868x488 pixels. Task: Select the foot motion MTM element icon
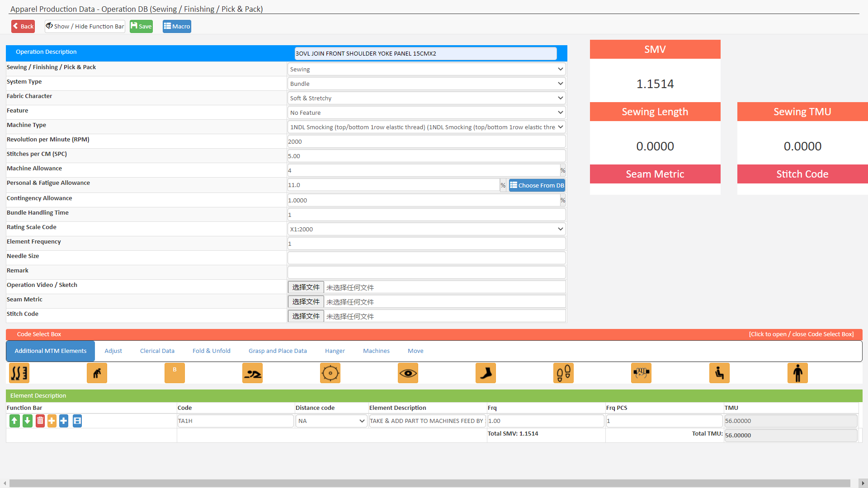click(486, 373)
